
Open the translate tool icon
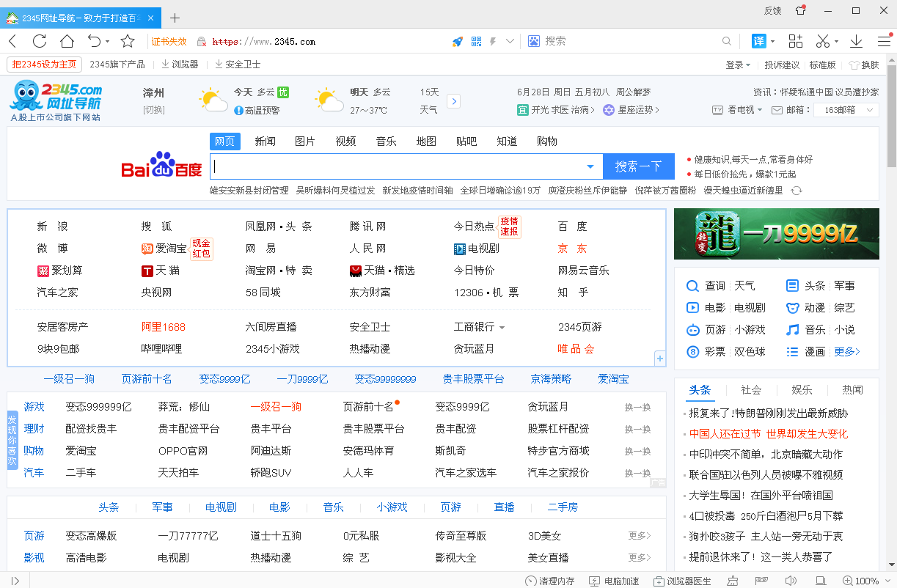coord(759,41)
